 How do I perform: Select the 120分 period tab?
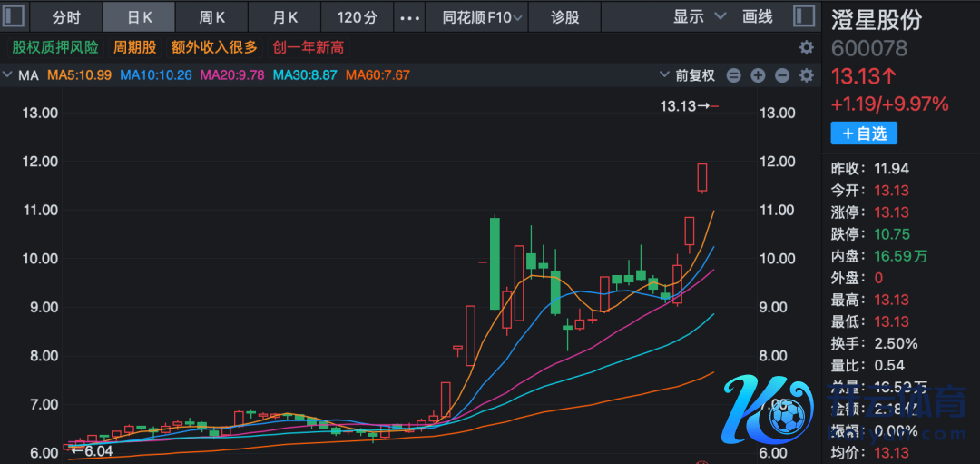(358, 17)
